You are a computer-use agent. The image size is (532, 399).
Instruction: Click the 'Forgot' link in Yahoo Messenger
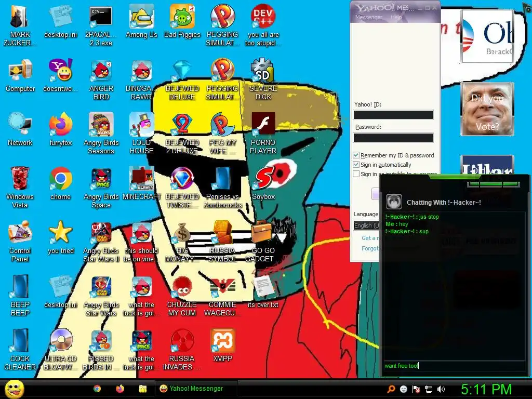tap(370, 248)
